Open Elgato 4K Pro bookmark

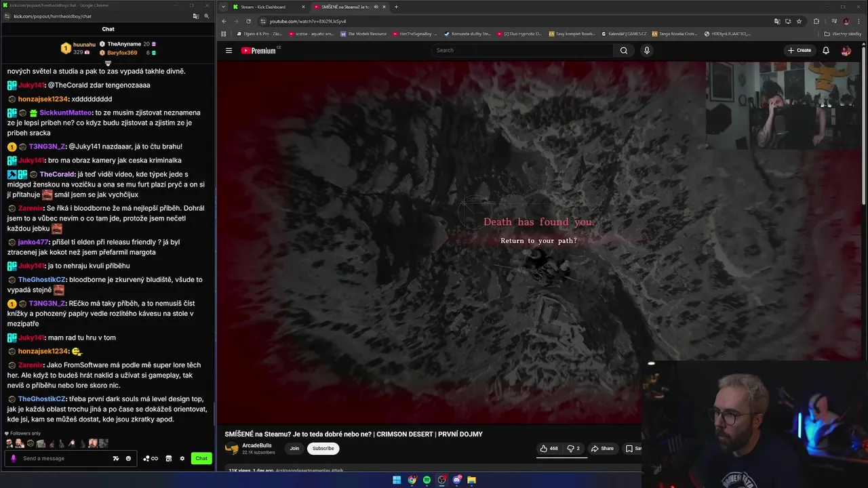tap(260, 34)
